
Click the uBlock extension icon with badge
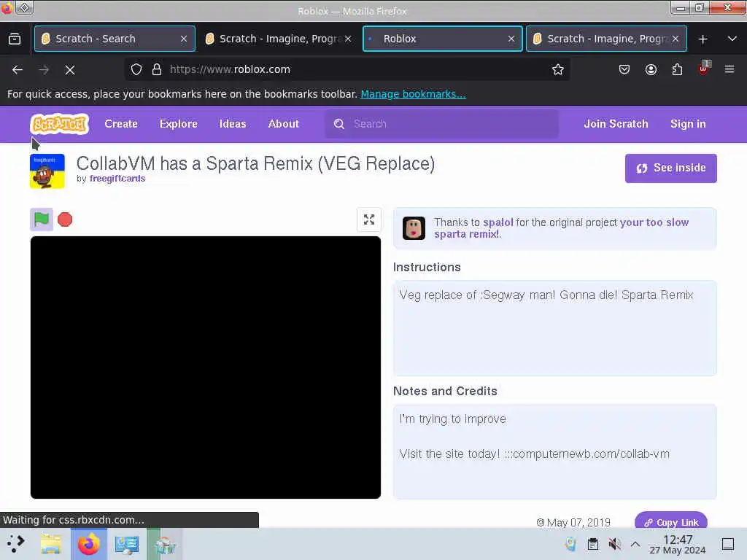point(704,69)
